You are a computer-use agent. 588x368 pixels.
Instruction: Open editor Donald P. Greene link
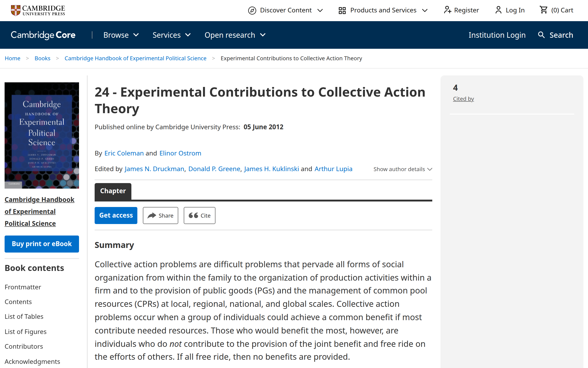click(214, 169)
